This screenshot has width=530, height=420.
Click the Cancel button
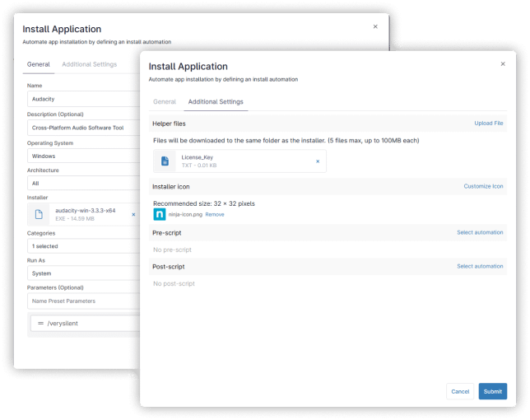coord(460,391)
